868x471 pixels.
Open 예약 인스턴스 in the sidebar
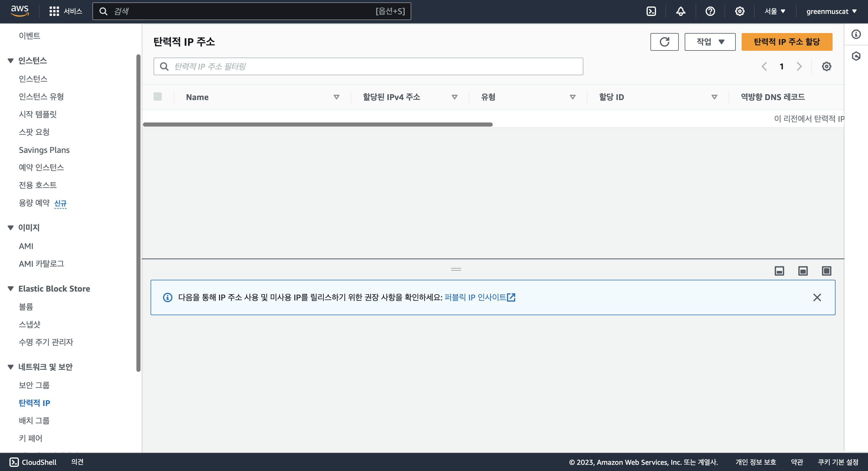point(41,167)
